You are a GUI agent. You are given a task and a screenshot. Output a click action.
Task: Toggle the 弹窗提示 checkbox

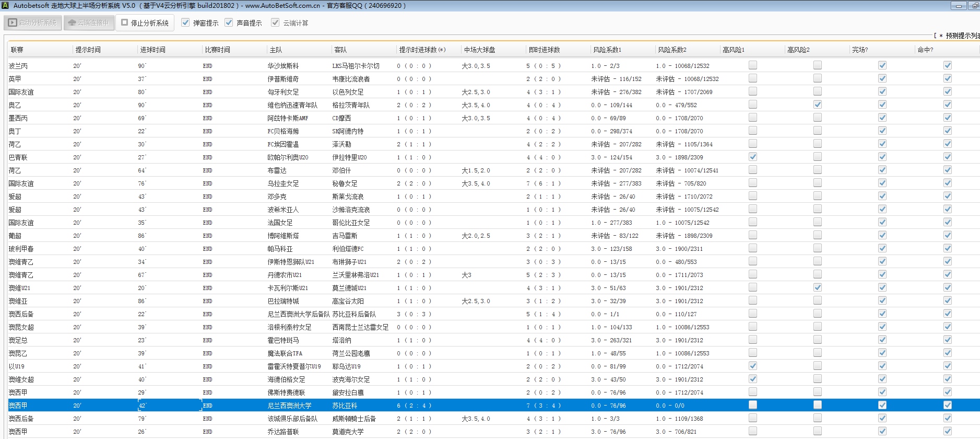pos(185,22)
